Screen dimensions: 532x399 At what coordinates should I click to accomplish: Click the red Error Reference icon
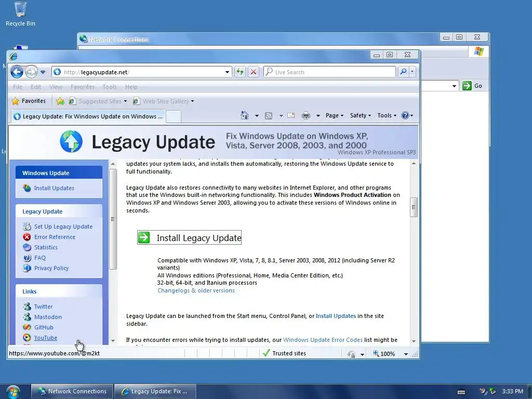[x=27, y=237]
